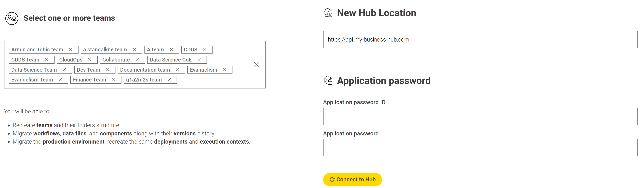This screenshot has height=188, width=644.
Task: Click the Application password ID field
Action: (x=480, y=116)
